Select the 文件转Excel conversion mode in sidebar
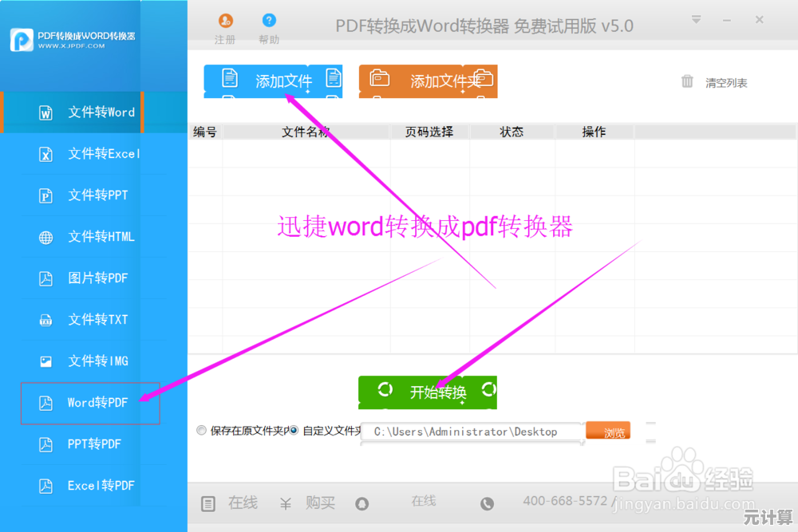This screenshot has width=798, height=532. pos(90,154)
